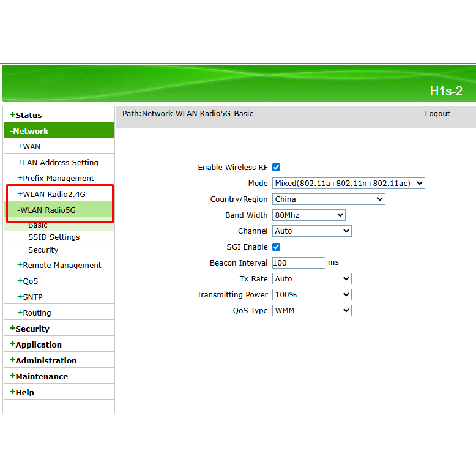Open the wireless Security page under WLAN Radio5G
This screenshot has height=476, width=476.
(43, 250)
